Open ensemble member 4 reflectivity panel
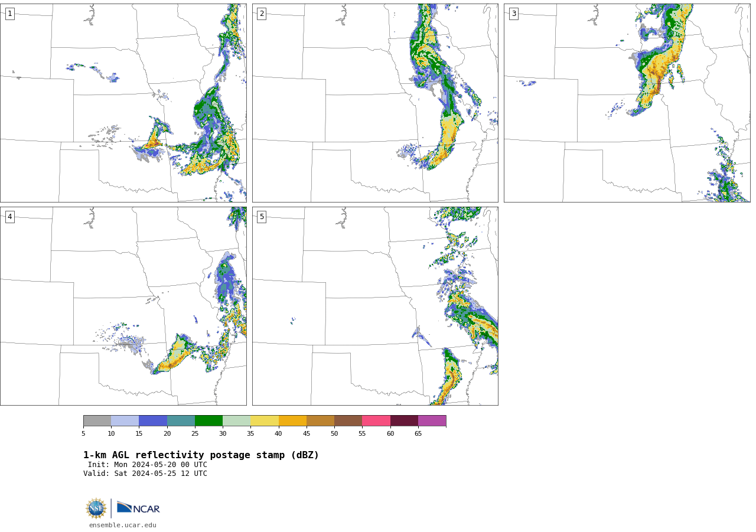 pyautogui.click(x=123, y=306)
